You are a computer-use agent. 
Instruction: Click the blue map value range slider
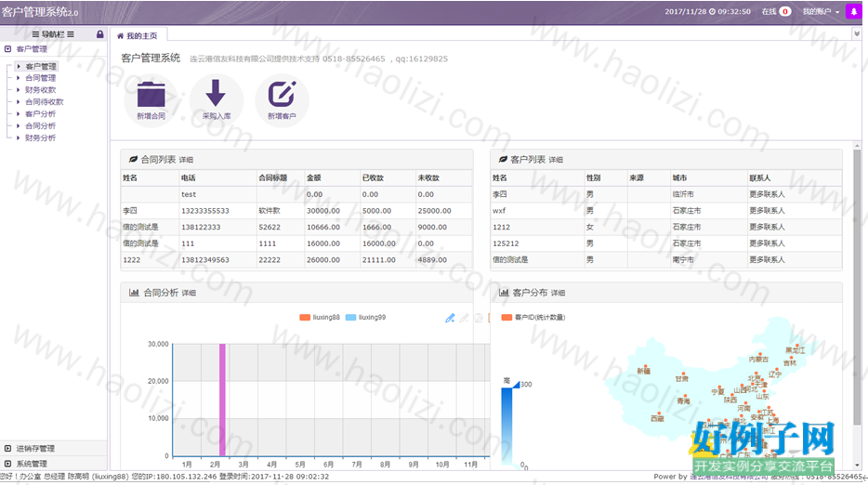[506, 426]
